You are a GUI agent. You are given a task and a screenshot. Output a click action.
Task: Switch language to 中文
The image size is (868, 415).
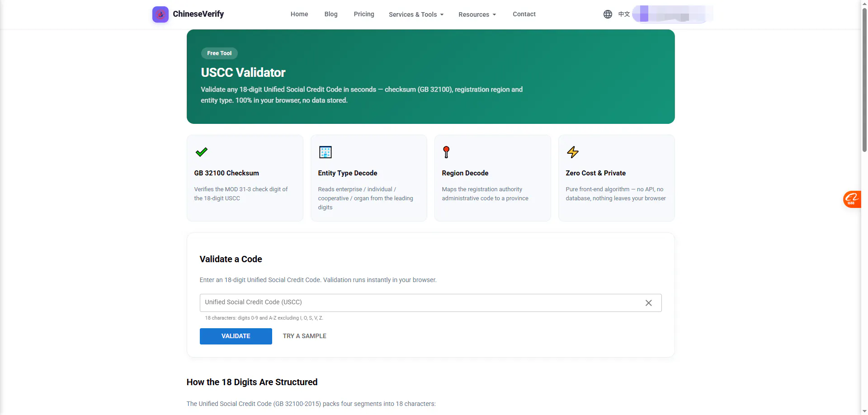(x=624, y=14)
